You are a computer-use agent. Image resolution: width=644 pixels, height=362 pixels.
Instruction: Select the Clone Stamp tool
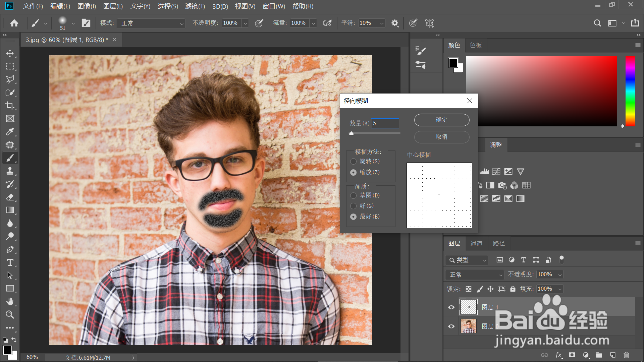click(x=10, y=171)
